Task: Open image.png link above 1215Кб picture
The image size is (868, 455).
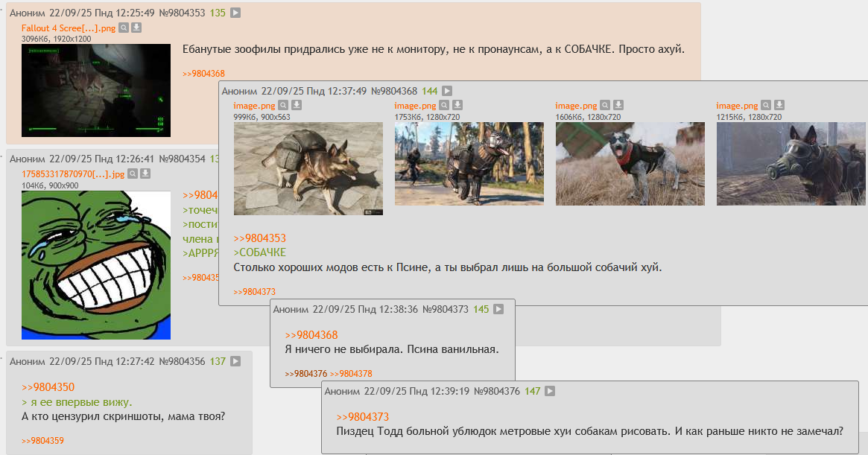Action: click(737, 106)
